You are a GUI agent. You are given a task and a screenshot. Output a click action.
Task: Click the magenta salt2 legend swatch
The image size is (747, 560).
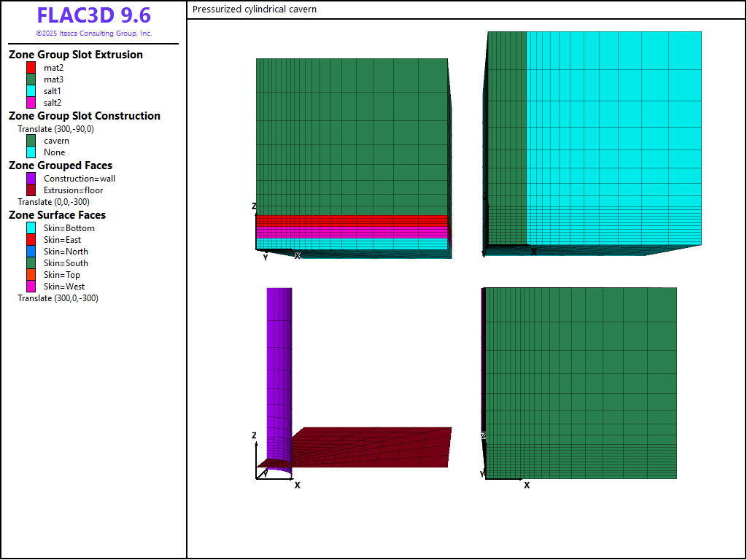pyautogui.click(x=31, y=103)
